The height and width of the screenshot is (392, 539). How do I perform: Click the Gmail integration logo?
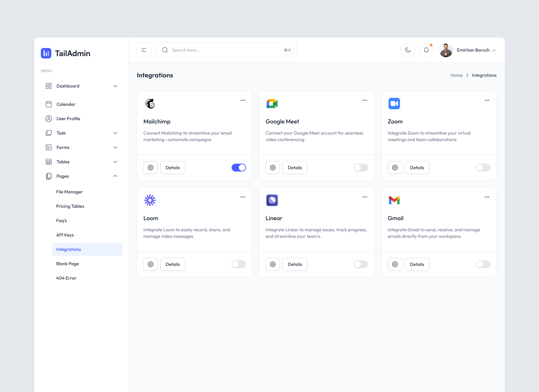[x=394, y=200]
